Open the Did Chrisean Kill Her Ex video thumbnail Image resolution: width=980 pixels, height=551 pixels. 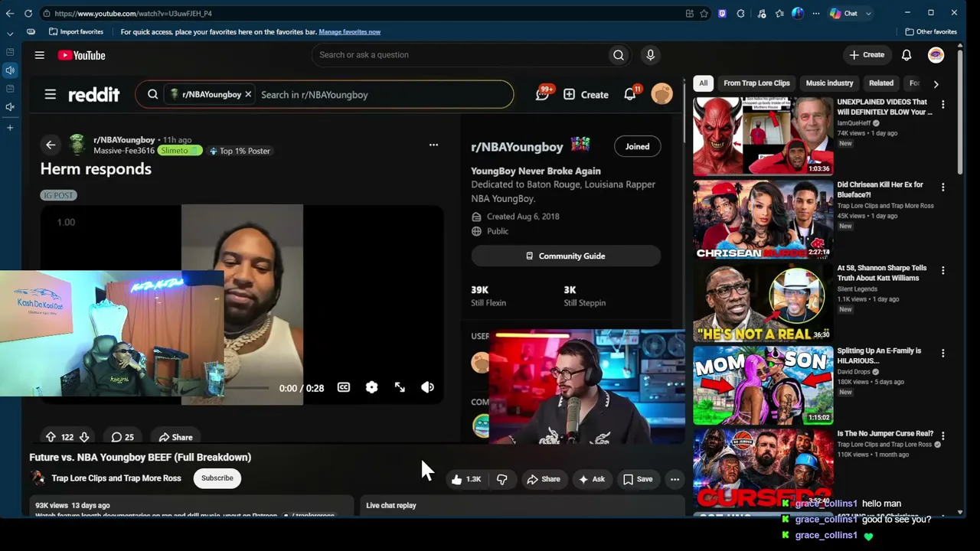click(763, 220)
